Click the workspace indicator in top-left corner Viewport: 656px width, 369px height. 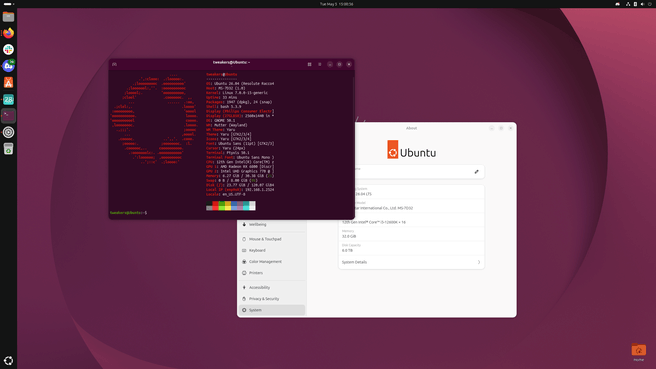pos(8,4)
